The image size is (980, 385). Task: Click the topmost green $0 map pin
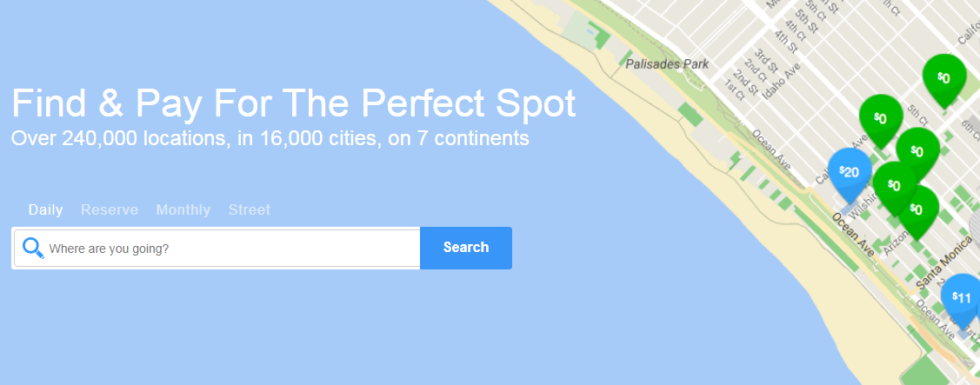[x=943, y=77]
